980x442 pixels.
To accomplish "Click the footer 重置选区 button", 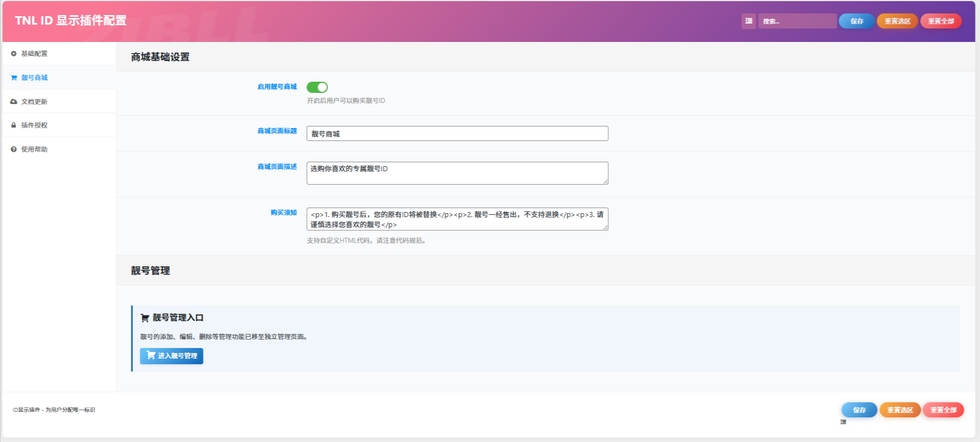I will tap(899, 410).
